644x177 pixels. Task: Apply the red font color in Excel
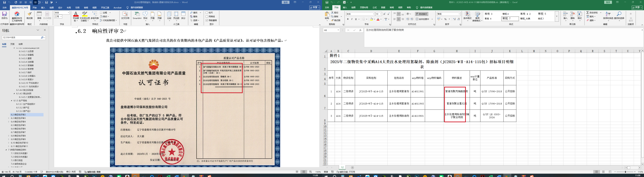tap(378, 19)
